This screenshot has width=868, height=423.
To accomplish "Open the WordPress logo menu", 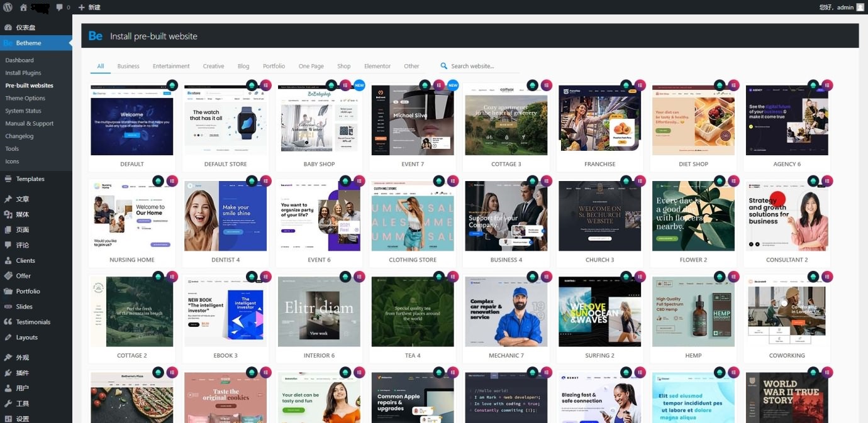I will click(8, 7).
